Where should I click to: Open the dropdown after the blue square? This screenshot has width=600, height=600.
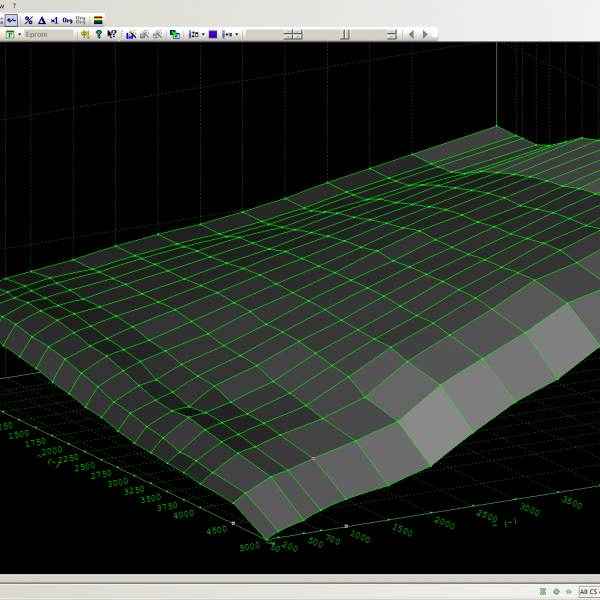(x=237, y=34)
